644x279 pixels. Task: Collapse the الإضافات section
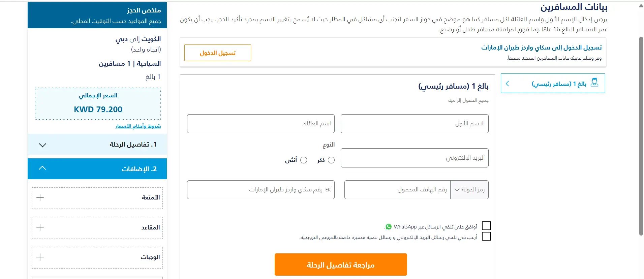97,169
